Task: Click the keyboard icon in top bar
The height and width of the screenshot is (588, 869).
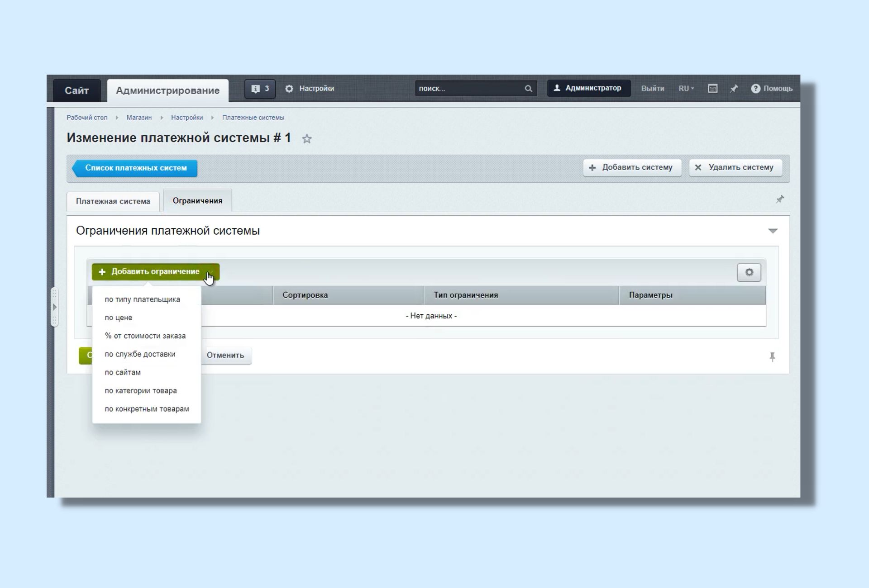Action: click(x=712, y=89)
